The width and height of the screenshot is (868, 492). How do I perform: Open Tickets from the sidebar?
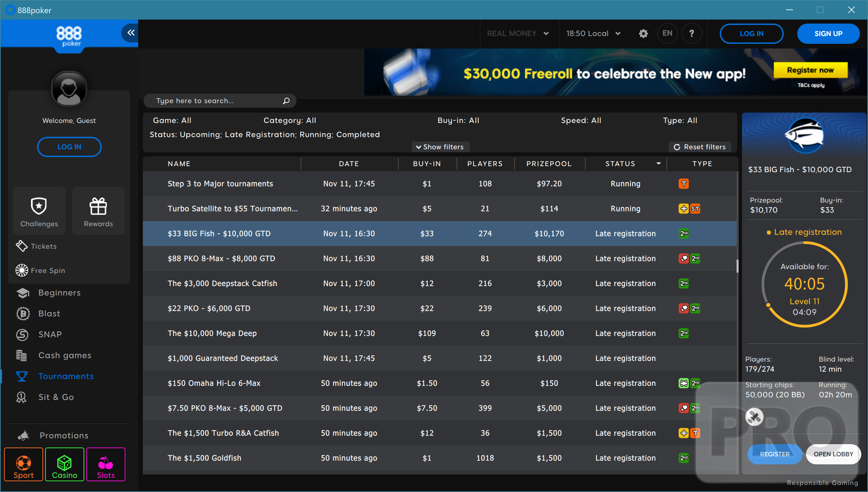pyautogui.click(x=36, y=246)
